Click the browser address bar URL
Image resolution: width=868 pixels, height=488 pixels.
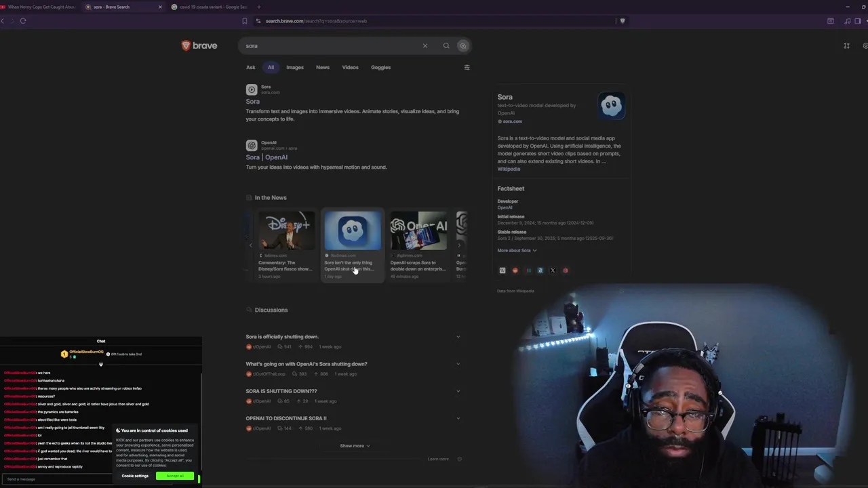[x=316, y=21]
